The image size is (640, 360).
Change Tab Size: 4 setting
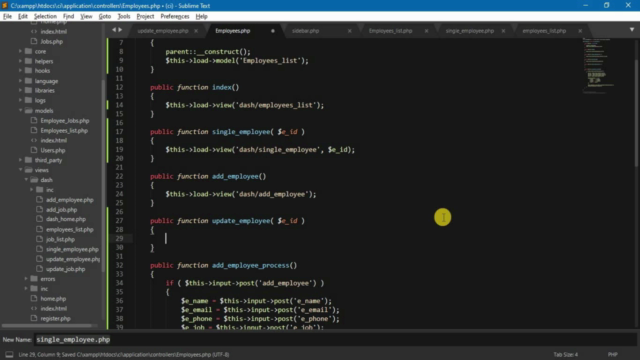pos(565,354)
